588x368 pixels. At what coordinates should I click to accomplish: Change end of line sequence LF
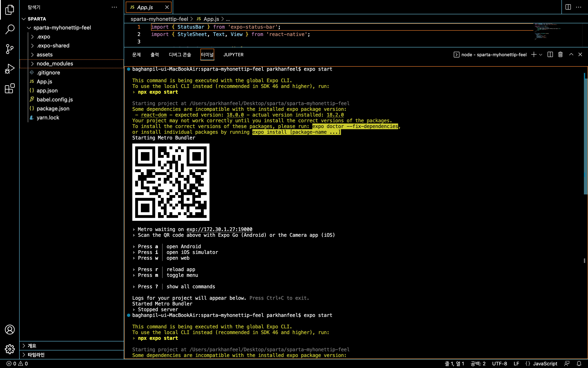pos(516,364)
